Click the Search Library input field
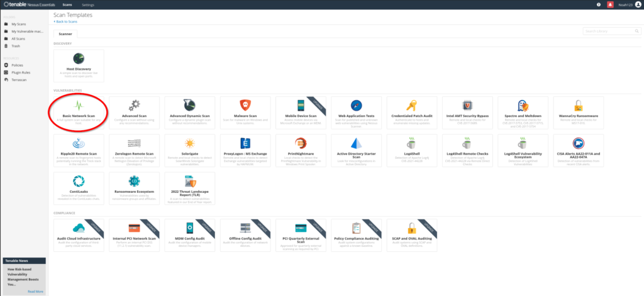Viewport: 644px width, 296px height. (608, 31)
